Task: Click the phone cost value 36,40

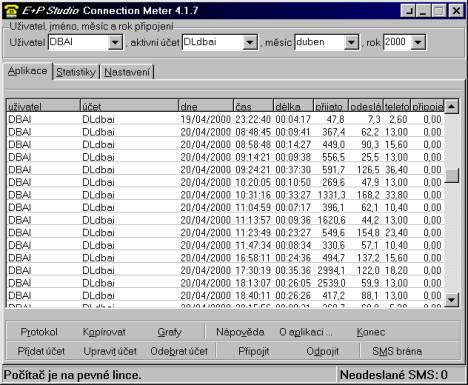Action: (397, 170)
